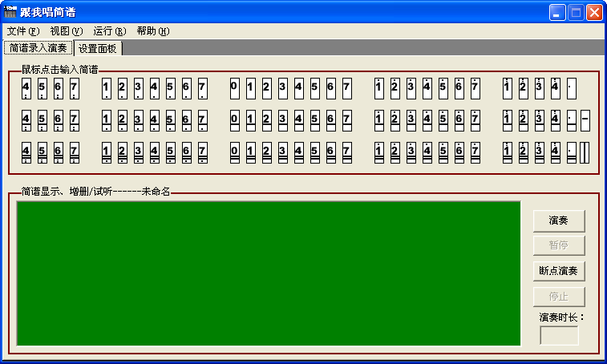Insert quarter note 3 with one dot below

(139, 89)
